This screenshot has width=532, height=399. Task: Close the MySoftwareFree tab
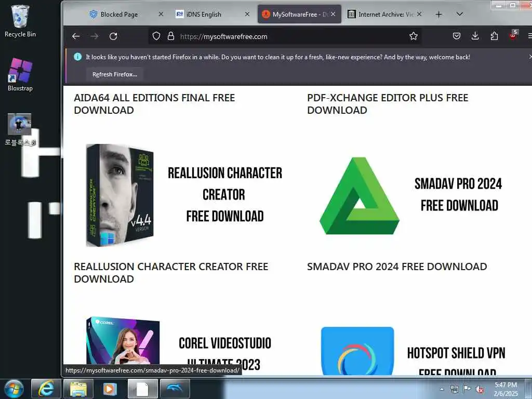[x=333, y=14]
